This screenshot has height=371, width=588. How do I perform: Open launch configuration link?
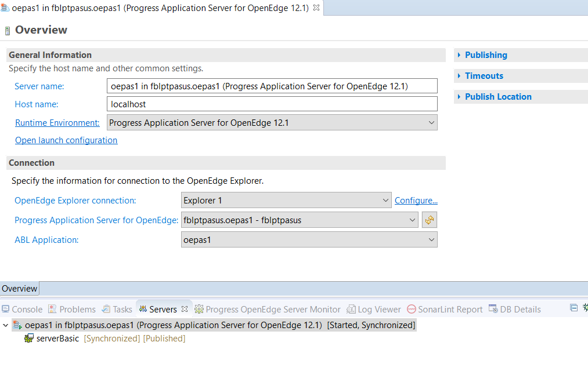pyautogui.click(x=66, y=140)
